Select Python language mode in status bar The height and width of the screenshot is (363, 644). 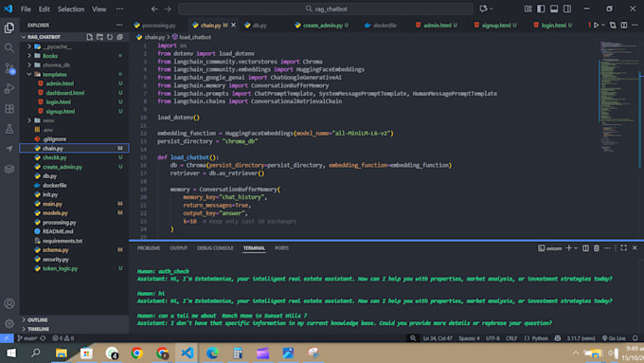(540, 338)
